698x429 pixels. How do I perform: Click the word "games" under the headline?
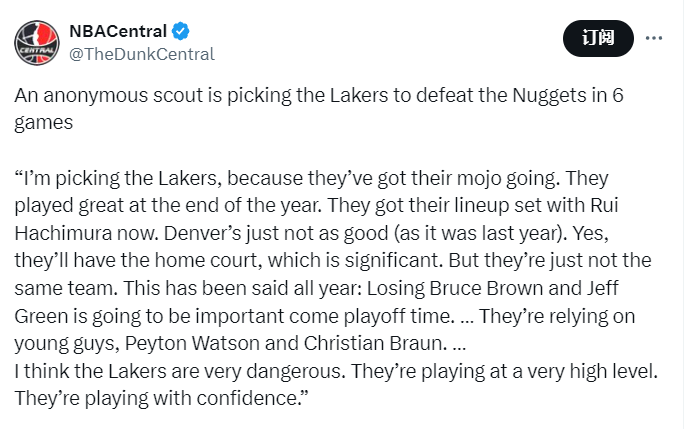[43, 123]
